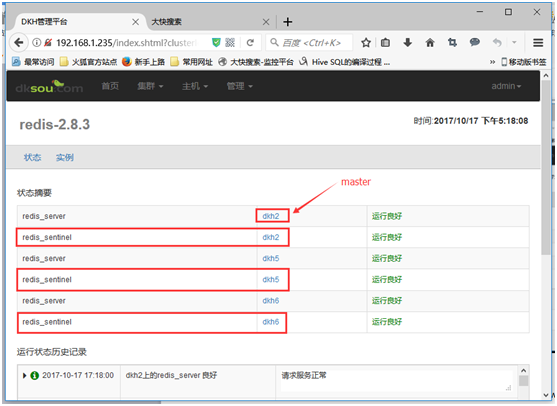Open dkh6 link in redis_server row
This screenshot has width=557, height=406.
tap(271, 301)
